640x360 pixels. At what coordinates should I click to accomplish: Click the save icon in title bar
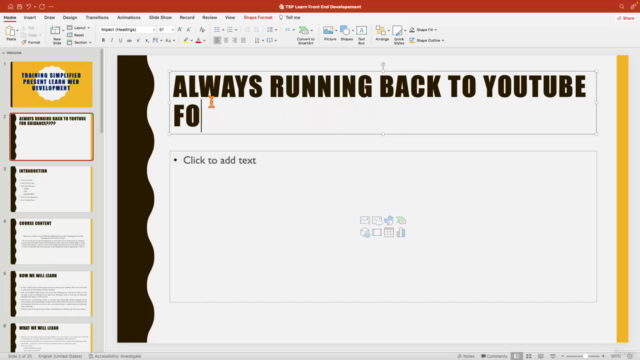(x=19, y=7)
